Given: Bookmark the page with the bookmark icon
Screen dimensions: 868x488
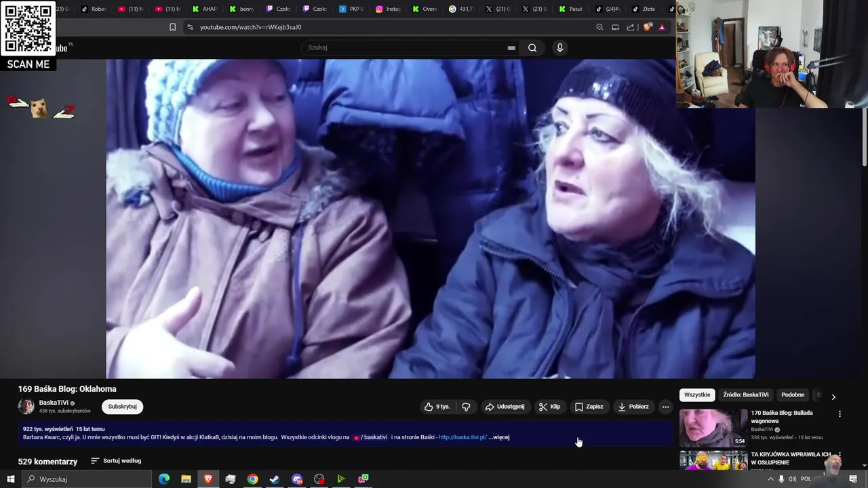Looking at the screenshot, I should click(x=172, y=27).
